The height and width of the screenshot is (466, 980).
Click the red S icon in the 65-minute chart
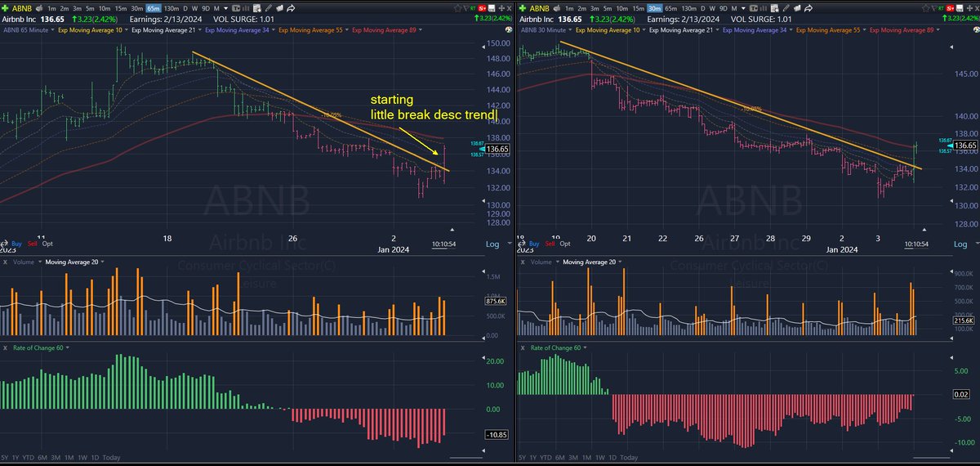(x=482, y=8)
